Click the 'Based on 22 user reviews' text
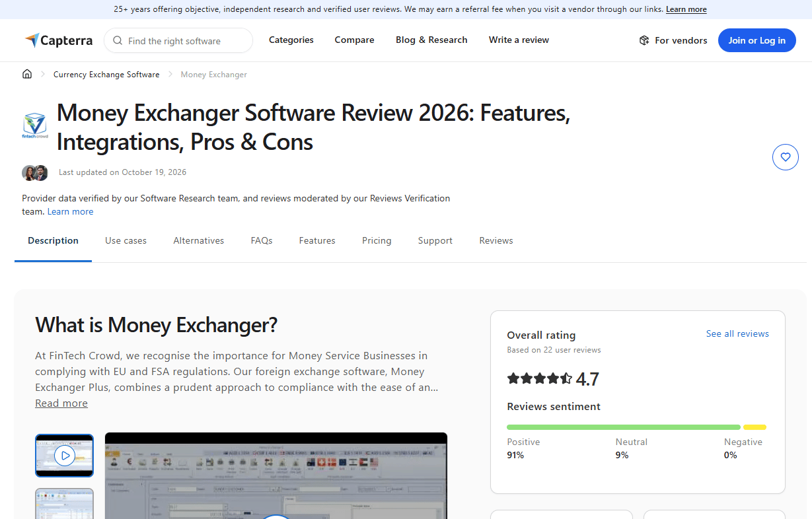 point(554,350)
